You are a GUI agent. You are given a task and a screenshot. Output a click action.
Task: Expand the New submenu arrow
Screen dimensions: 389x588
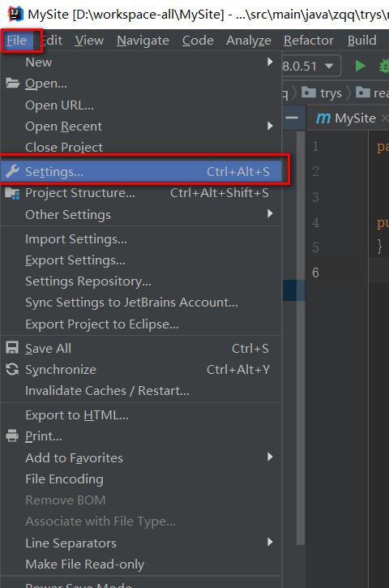pos(270,62)
